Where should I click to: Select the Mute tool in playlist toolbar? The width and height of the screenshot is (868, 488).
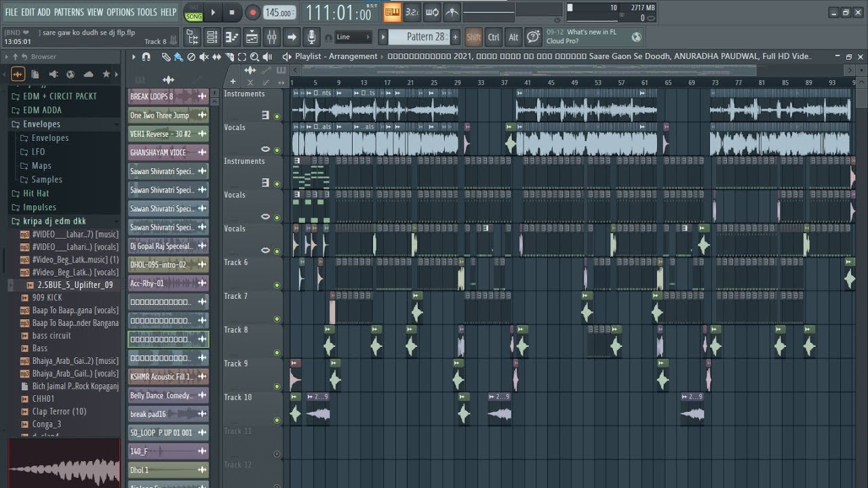click(204, 57)
